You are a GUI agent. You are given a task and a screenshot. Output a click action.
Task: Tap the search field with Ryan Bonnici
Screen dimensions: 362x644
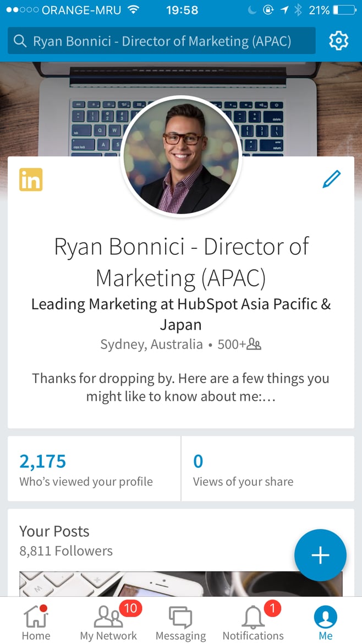point(161,41)
